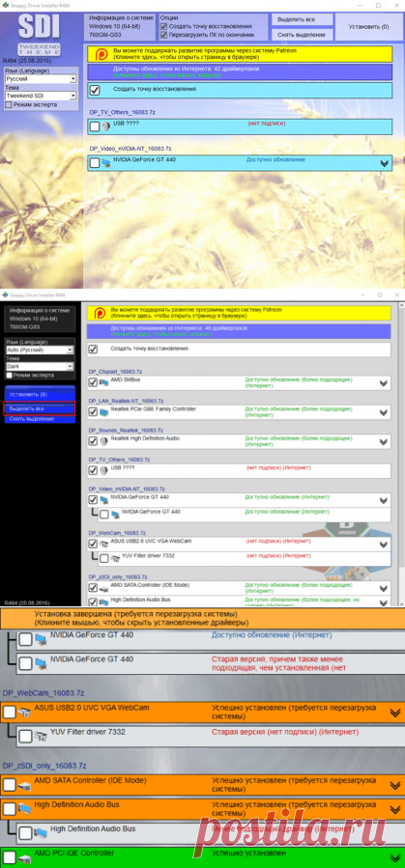Check the ASUS WebCam box in orange installed row
Screen dimensions: 405x868
[x=10, y=713]
